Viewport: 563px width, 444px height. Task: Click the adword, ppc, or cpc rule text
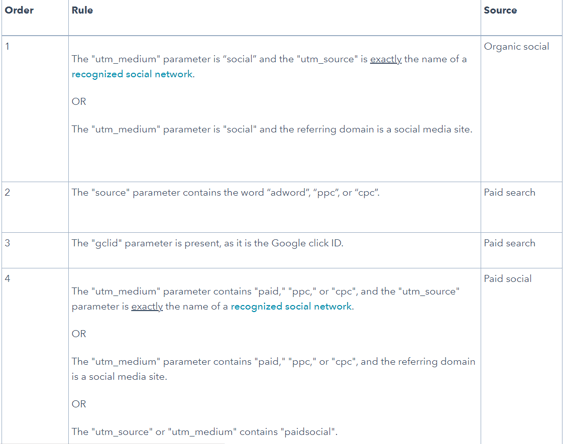tap(225, 193)
